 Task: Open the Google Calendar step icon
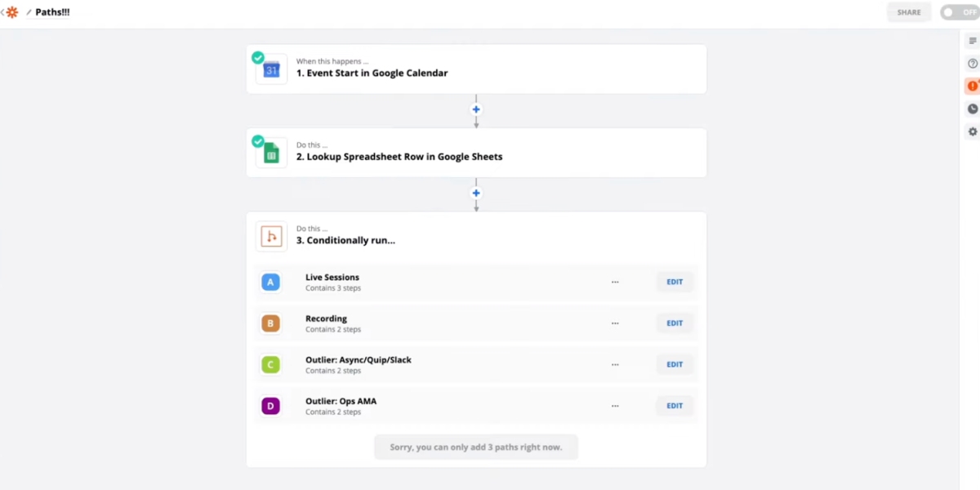[271, 69]
